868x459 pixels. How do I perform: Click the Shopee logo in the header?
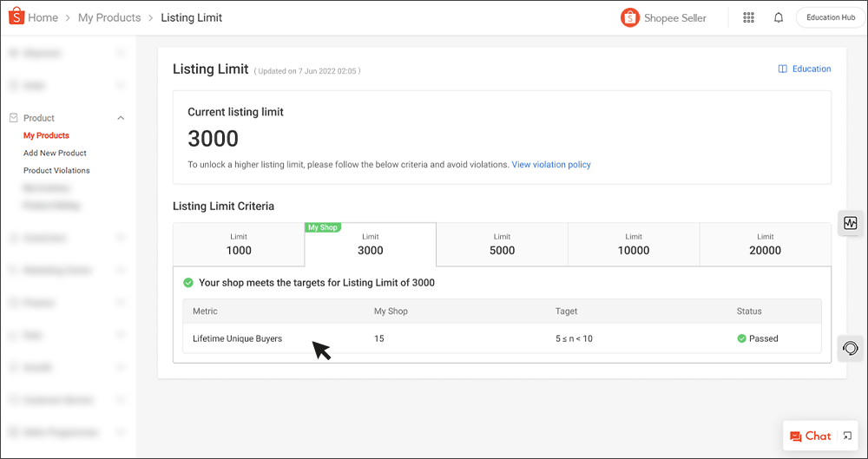(16, 17)
